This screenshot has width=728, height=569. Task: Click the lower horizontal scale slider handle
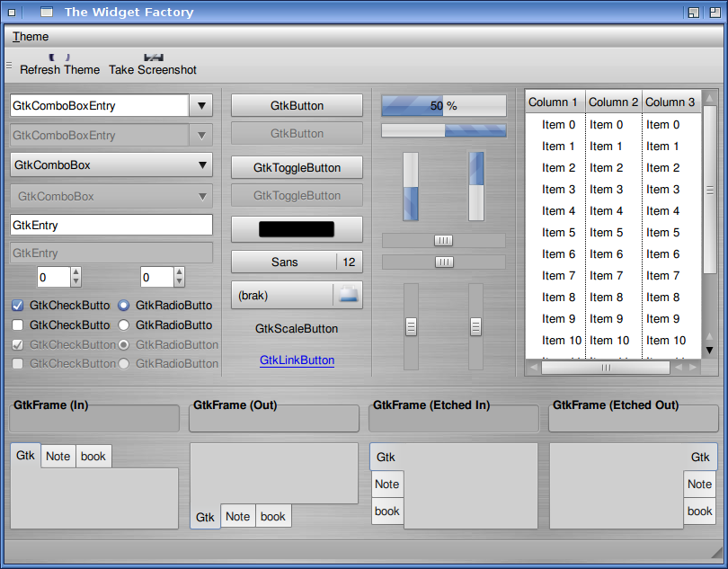pyautogui.click(x=444, y=262)
